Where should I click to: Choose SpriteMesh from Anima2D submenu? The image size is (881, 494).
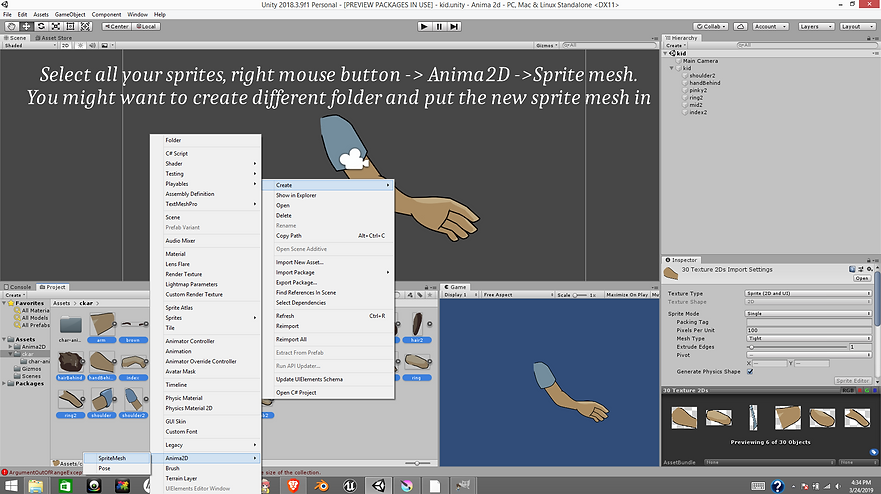pyautogui.click(x=117, y=458)
